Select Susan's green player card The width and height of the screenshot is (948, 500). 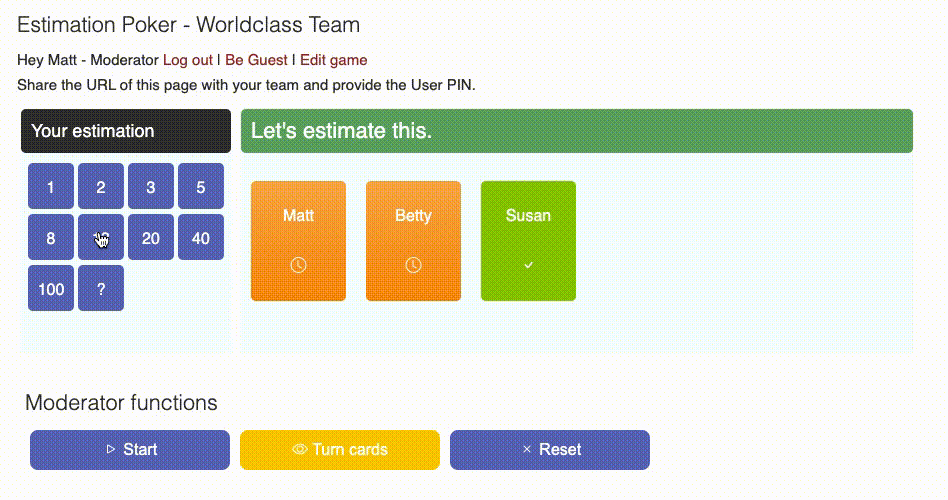(528, 240)
